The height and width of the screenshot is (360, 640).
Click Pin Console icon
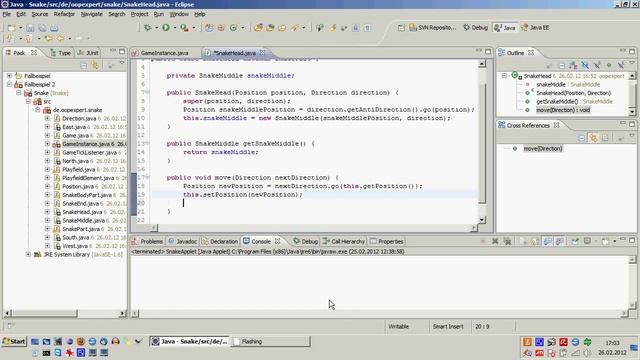point(575,241)
